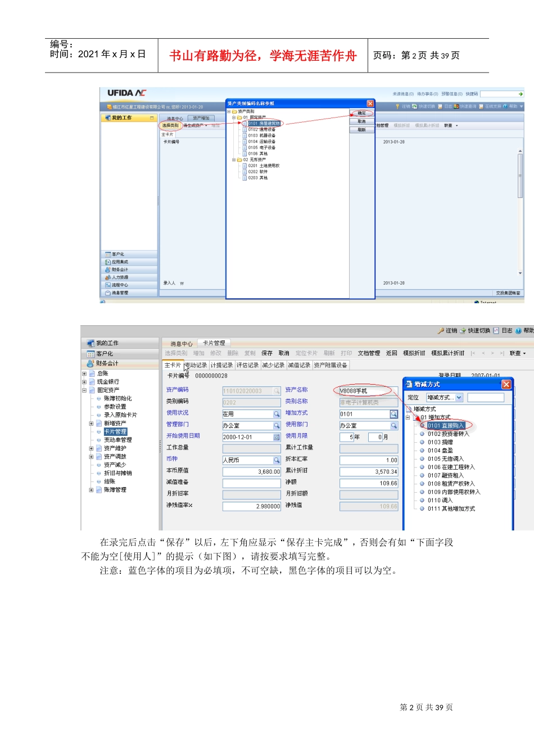Viewport: 534px width, 756px height.
Task: Expand the 总账 tree node
Action: [84, 373]
